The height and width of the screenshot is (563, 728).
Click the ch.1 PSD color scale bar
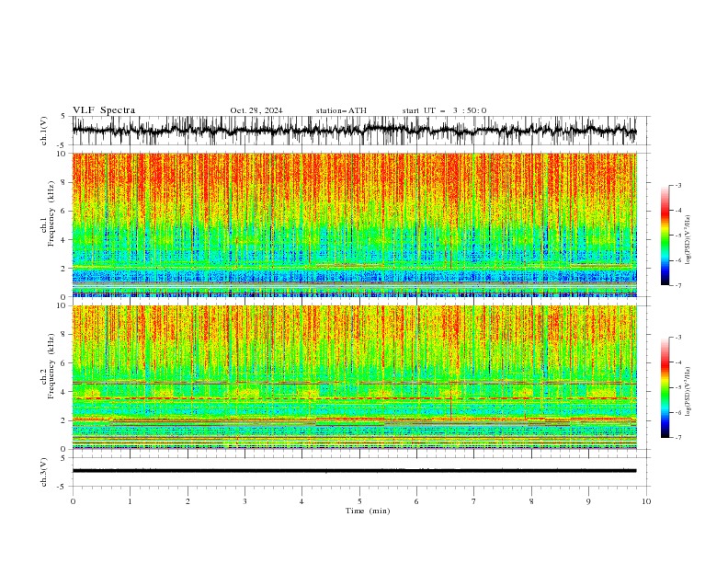point(665,236)
